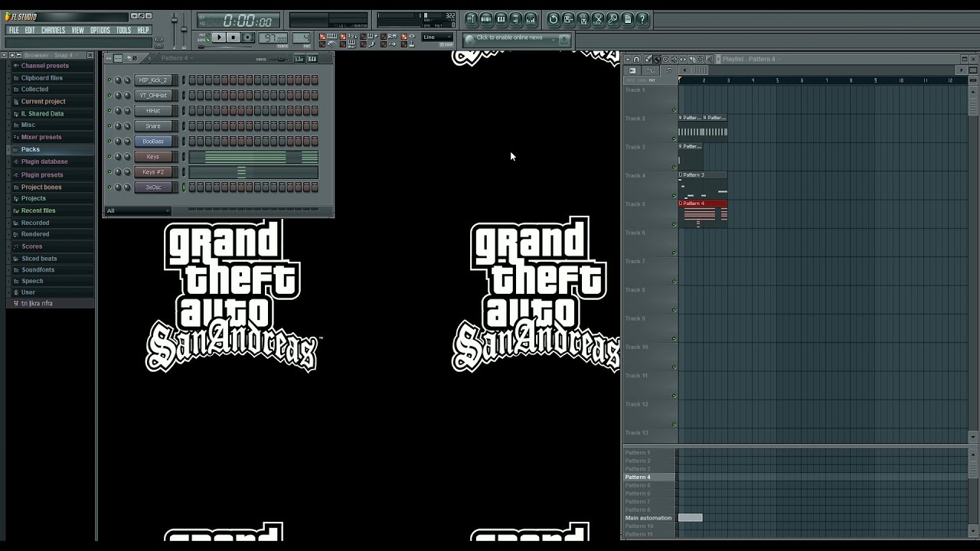980x551 pixels.
Task: Open the Snare channel button
Action: point(153,126)
